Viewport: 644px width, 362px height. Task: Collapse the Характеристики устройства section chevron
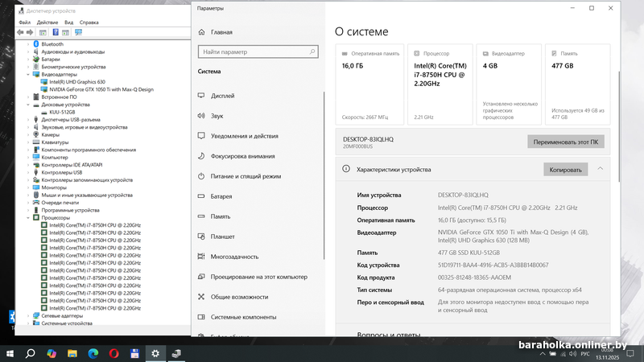coord(599,169)
